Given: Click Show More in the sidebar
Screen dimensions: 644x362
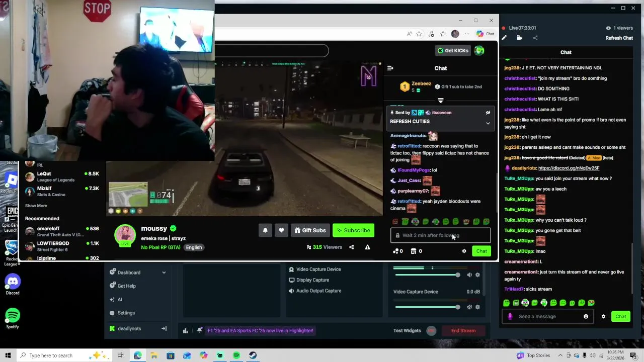Looking at the screenshot, I should [36, 206].
